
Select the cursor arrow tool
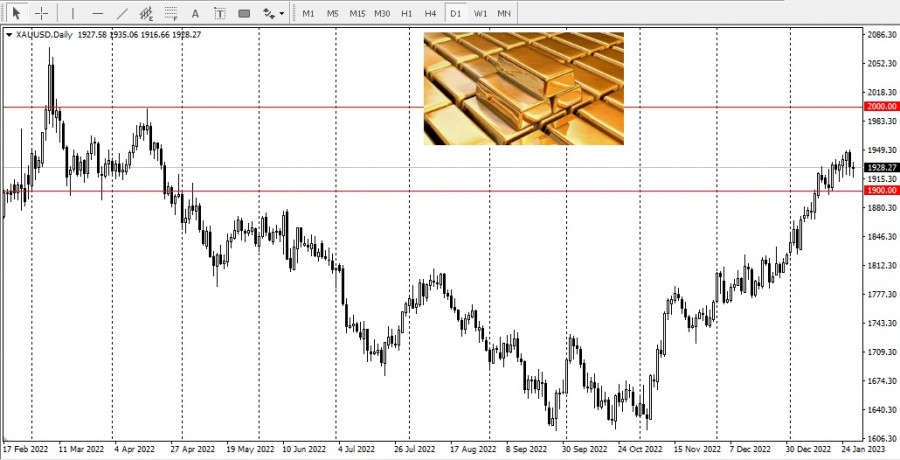click(16, 13)
